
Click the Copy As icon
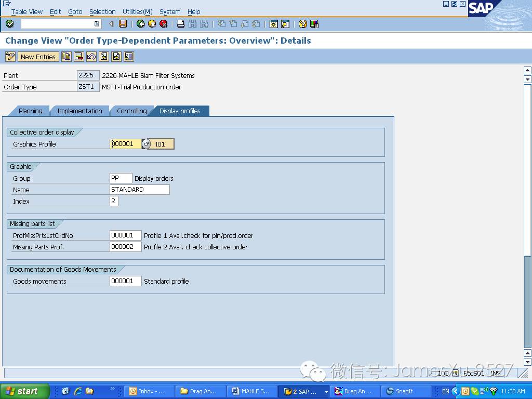66,57
